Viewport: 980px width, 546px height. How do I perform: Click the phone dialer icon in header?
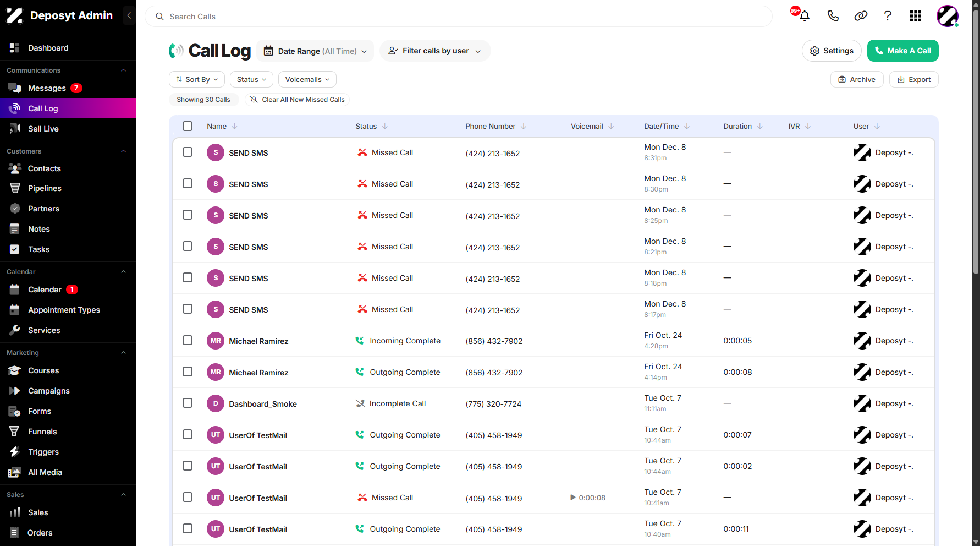tap(833, 16)
